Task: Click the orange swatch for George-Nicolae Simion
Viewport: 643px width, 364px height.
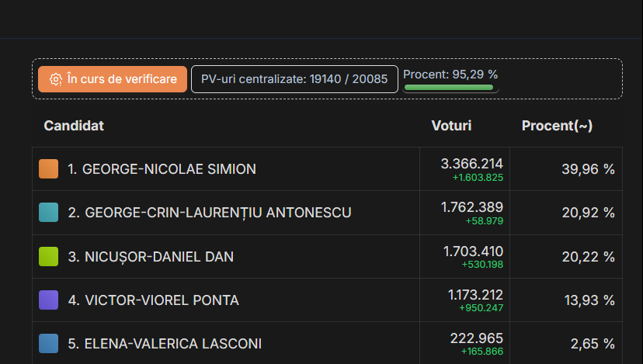Action: pyautogui.click(x=49, y=169)
